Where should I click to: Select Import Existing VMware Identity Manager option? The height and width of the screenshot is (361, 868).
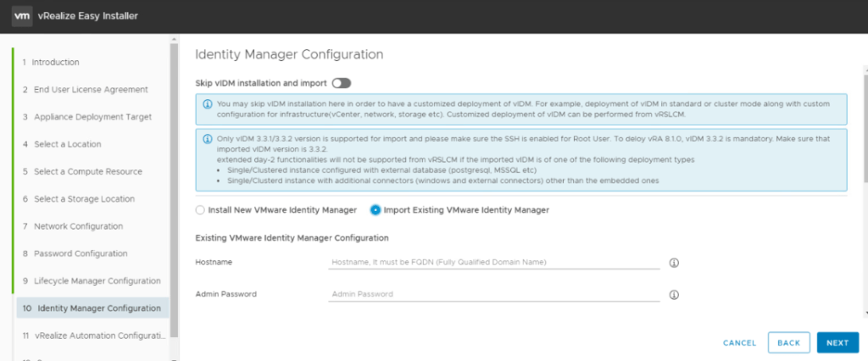pyautogui.click(x=376, y=209)
